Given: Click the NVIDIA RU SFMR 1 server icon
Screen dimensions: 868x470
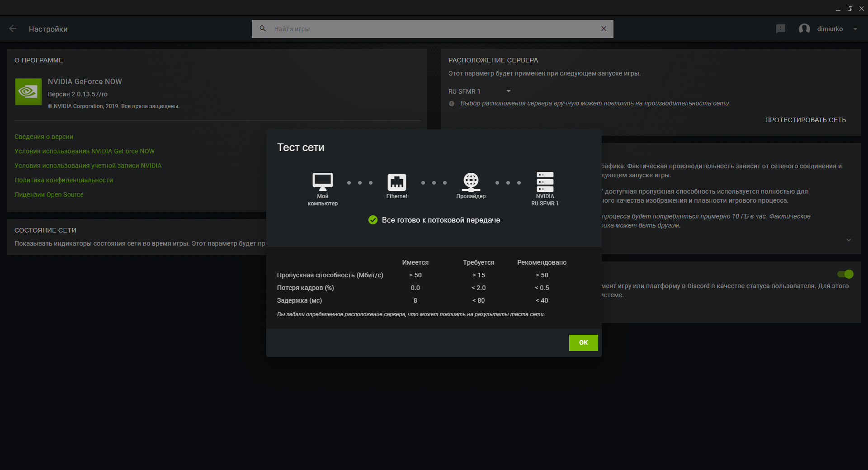Looking at the screenshot, I should (x=545, y=182).
